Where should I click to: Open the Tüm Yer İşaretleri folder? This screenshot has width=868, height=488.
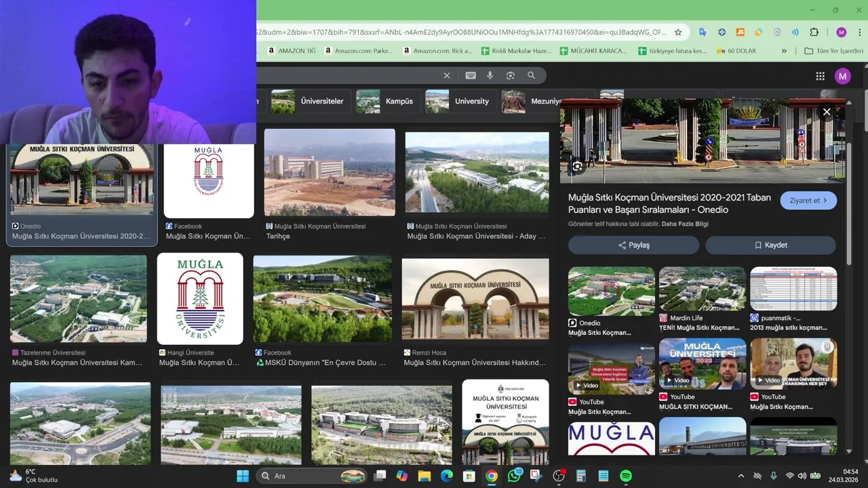pos(833,51)
